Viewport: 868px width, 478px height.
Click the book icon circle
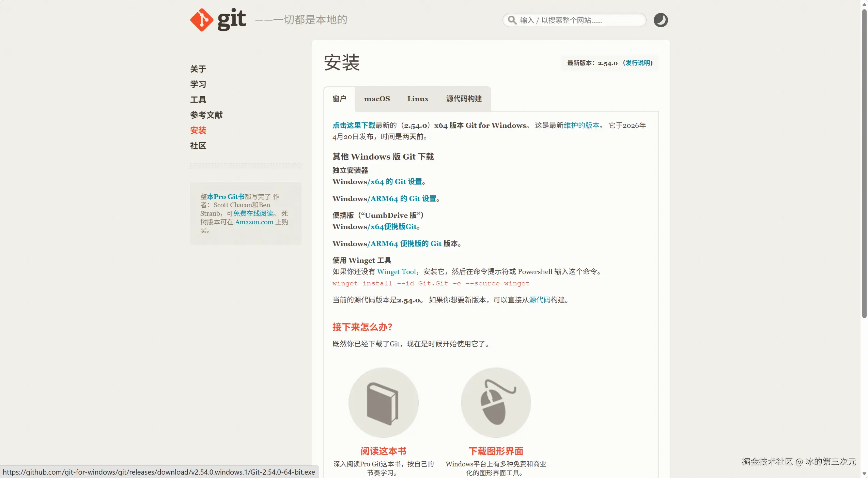383,402
